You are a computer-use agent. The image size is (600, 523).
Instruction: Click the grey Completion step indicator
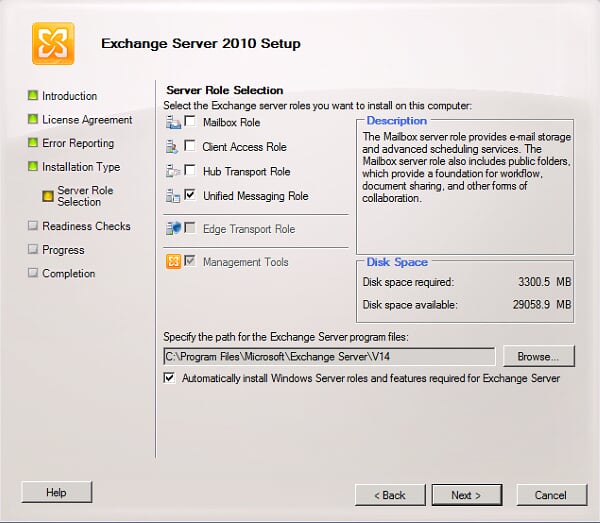click(x=33, y=273)
